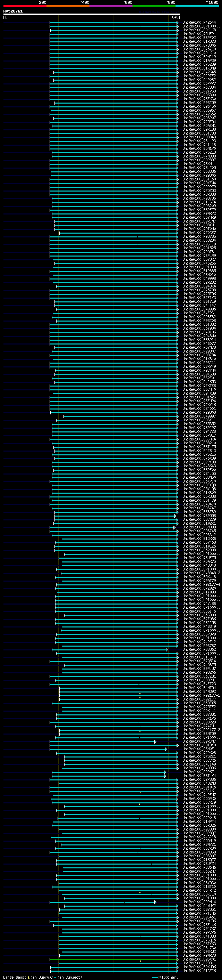Image resolution: width=222 pixels, height=980 pixels.
Task: Click the purple ~60% identity legend segment
Action: coord(111,6)
